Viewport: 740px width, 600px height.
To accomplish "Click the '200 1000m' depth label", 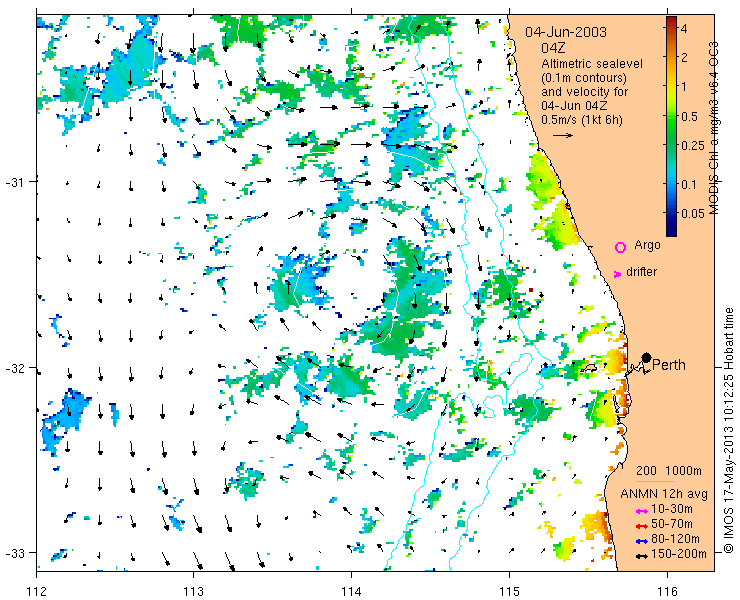I will pos(669,471).
